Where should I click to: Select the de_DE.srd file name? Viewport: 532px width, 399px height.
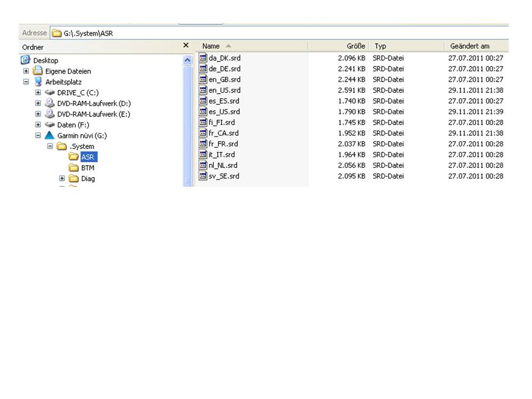(x=224, y=69)
